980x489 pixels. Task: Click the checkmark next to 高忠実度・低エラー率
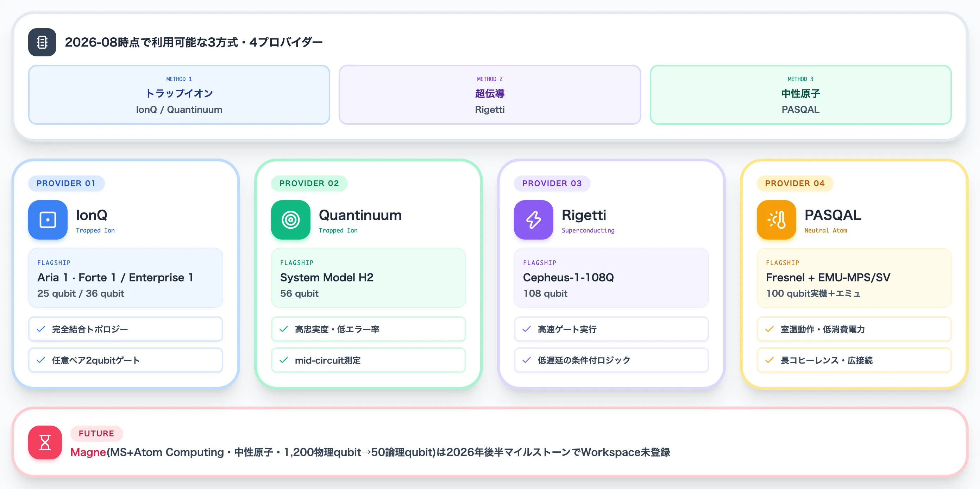coord(283,329)
